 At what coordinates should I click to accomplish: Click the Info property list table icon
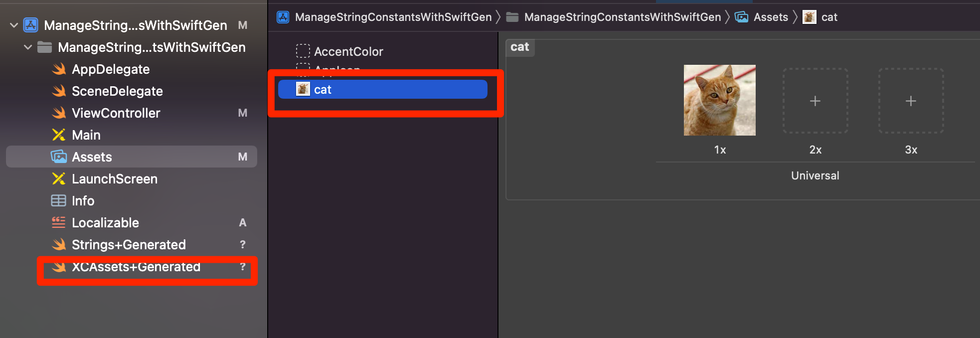point(59,200)
